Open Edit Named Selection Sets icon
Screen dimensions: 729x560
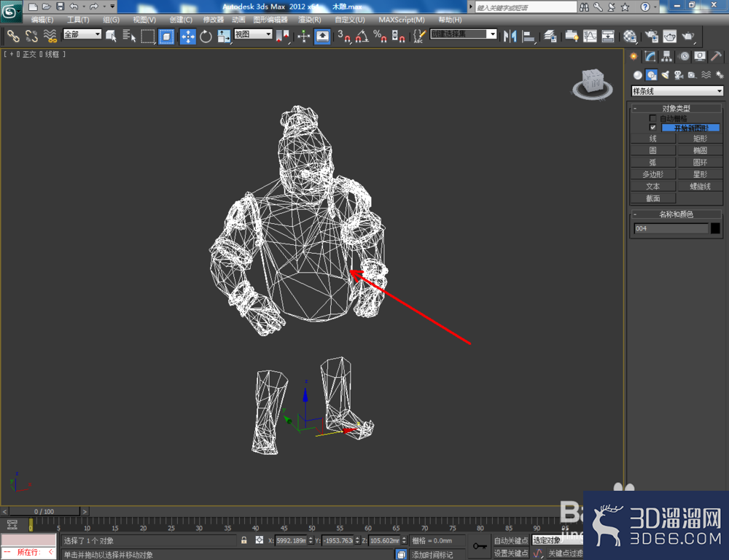click(x=419, y=36)
